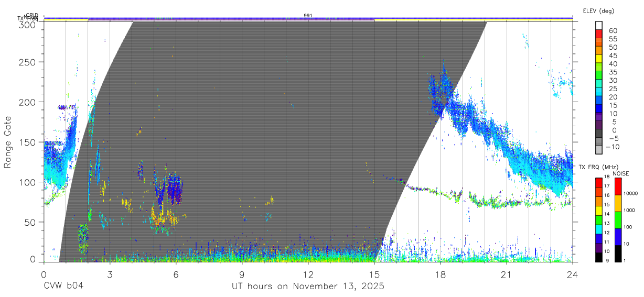
Task: Click the red segment of NOISE colorbar
Action: tap(618, 186)
